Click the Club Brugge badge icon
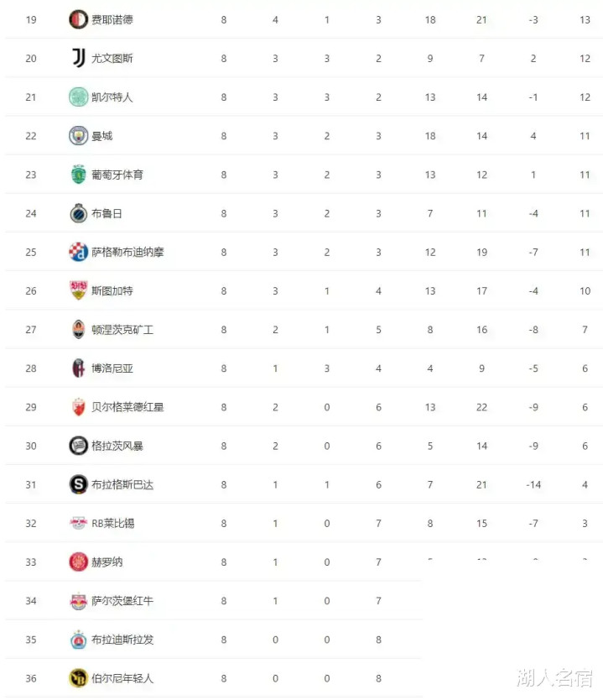The height and width of the screenshot is (700, 603). [x=78, y=213]
